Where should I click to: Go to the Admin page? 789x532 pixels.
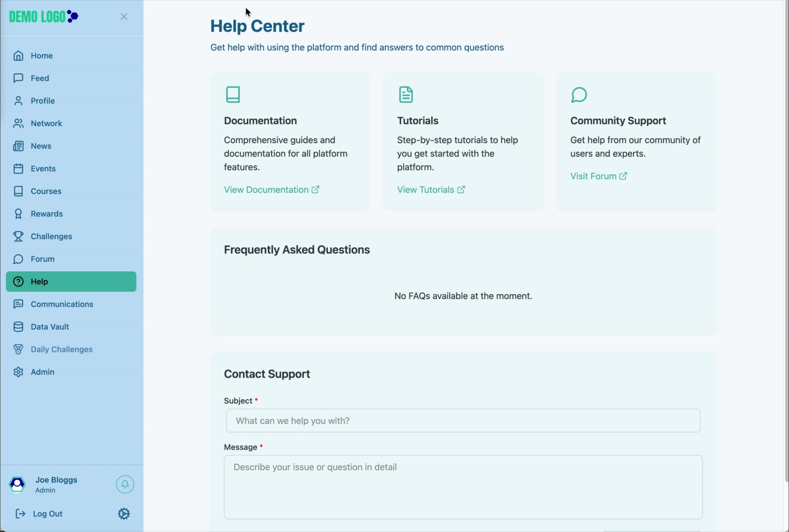71,372
